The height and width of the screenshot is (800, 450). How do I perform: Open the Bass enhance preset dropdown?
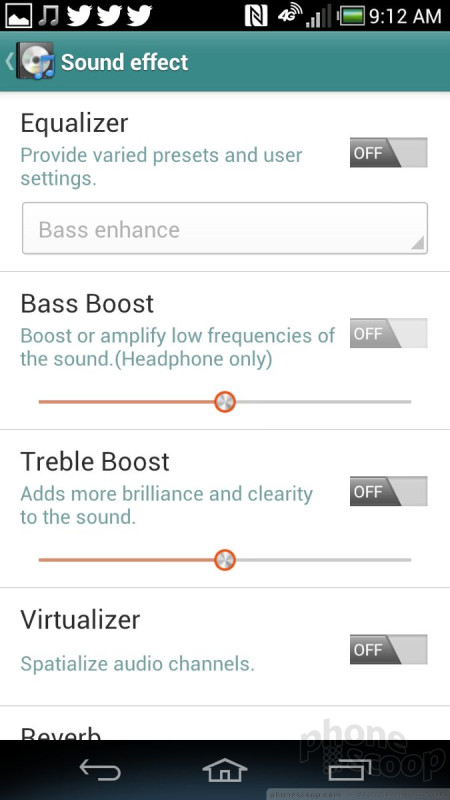(225, 229)
